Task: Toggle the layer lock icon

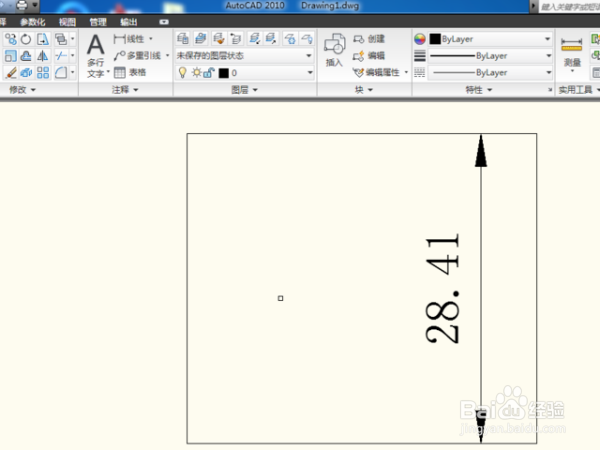Action: pyautogui.click(x=209, y=72)
